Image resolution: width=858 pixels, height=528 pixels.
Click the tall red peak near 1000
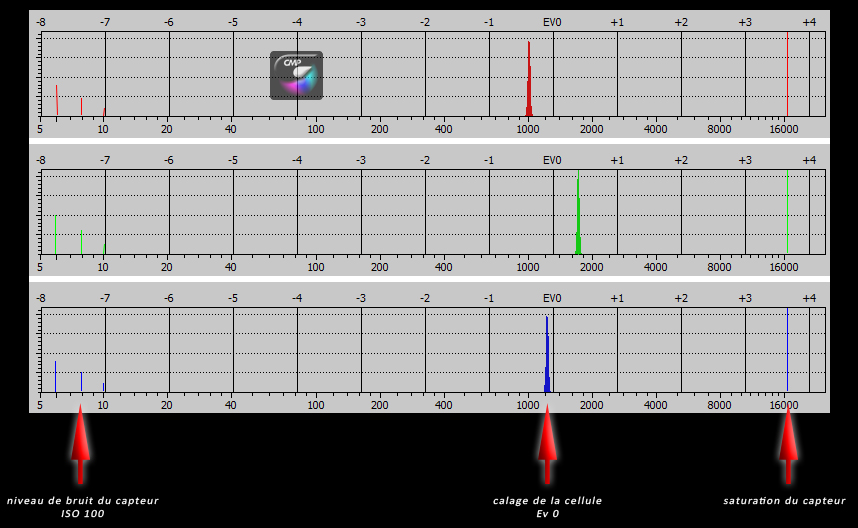pyautogui.click(x=529, y=79)
